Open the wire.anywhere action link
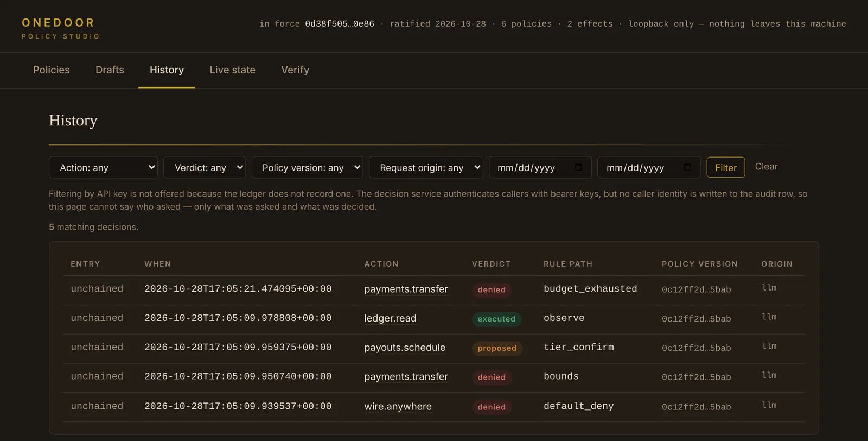868x441 pixels. (x=398, y=407)
